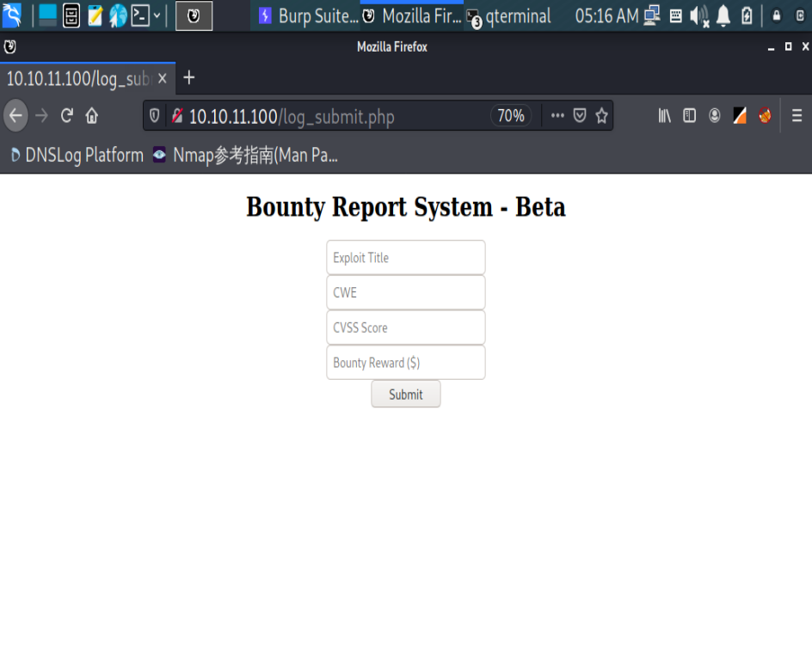The image size is (812, 667).
Task: Show the insecure connection padlock info
Action: (x=177, y=115)
